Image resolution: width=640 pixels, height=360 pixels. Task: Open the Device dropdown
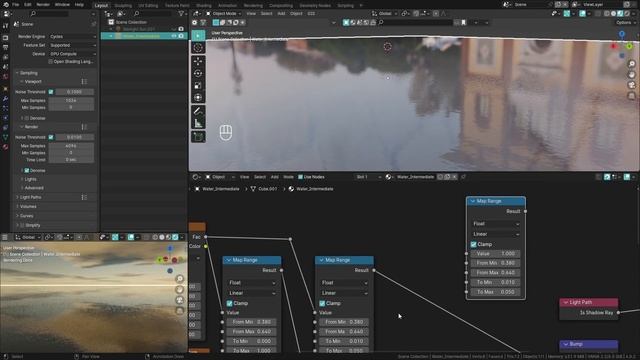[73, 53]
